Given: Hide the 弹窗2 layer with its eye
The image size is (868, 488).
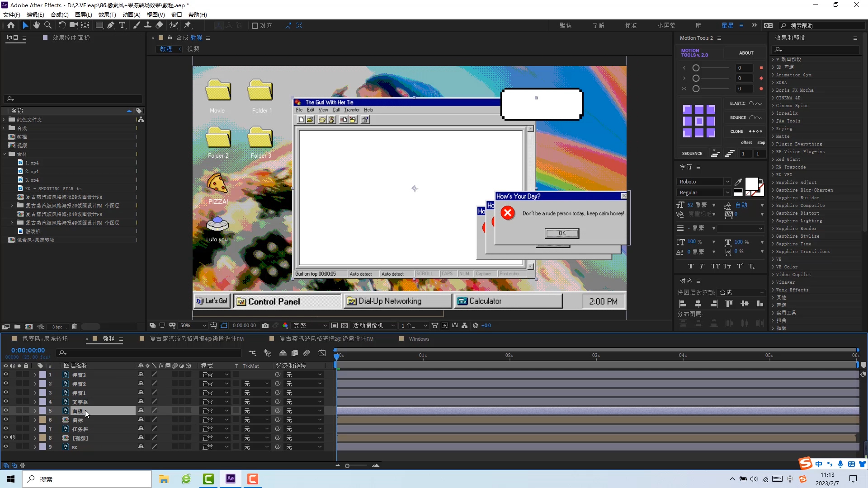Looking at the screenshot, I should click(6, 383).
